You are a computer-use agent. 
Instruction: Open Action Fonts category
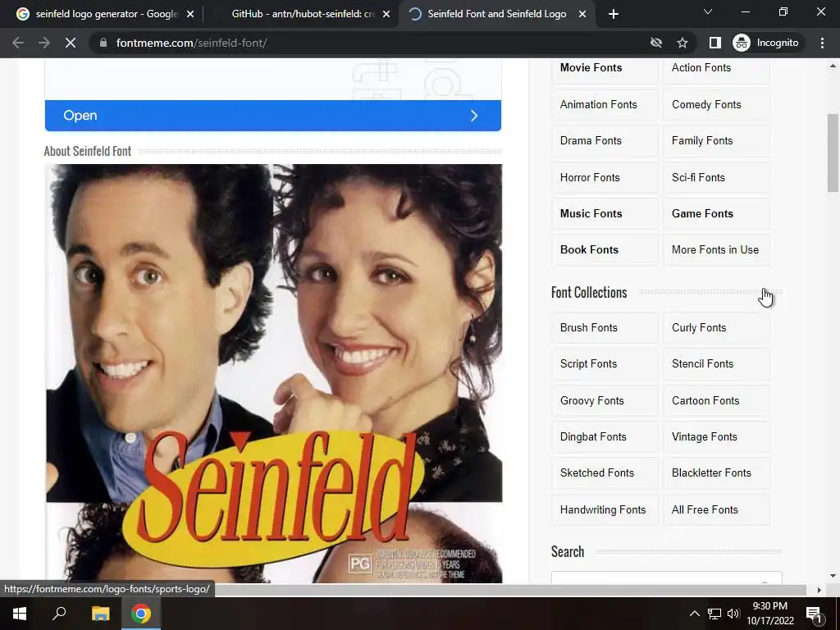coord(716,68)
